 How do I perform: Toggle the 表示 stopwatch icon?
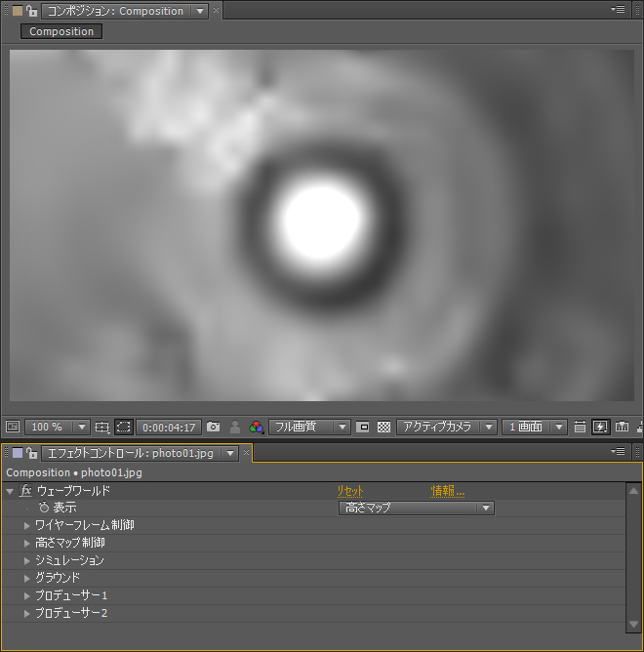[44, 508]
